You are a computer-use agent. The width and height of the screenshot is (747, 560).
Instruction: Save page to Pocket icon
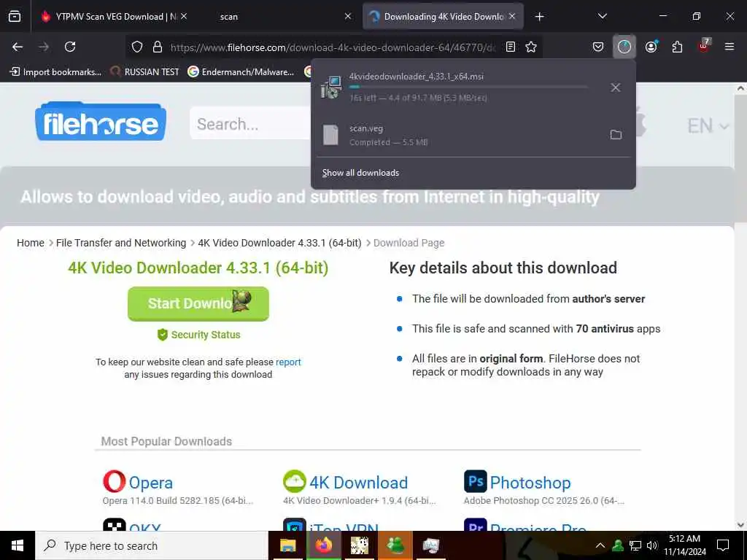598,47
